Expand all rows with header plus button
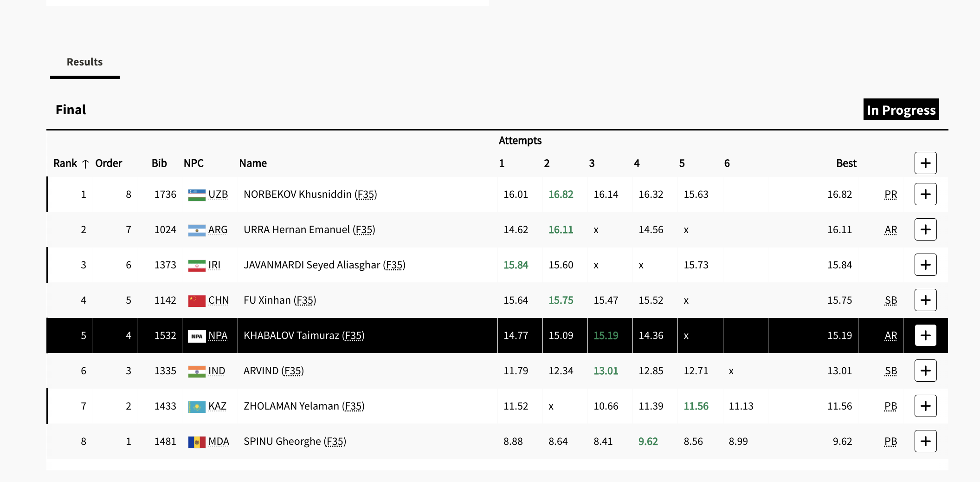 [x=925, y=163]
